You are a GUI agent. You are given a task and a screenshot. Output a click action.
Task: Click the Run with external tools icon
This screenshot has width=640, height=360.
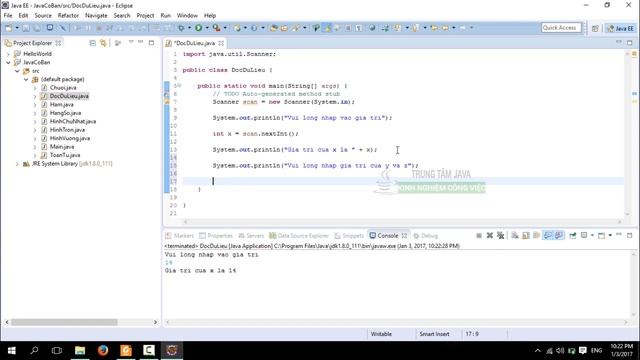coord(216,28)
